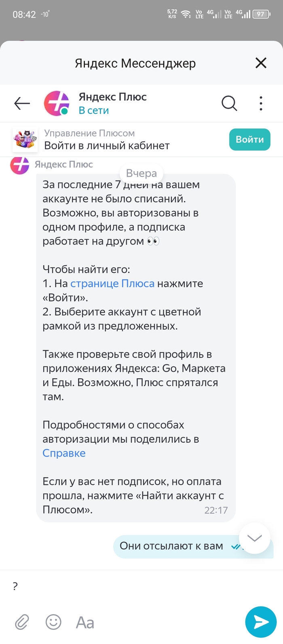This screenshot has height=644, width=283.
Task: Tap the battery indicator in the status bar
Action: pyautogui.click(x=261, y=14)
